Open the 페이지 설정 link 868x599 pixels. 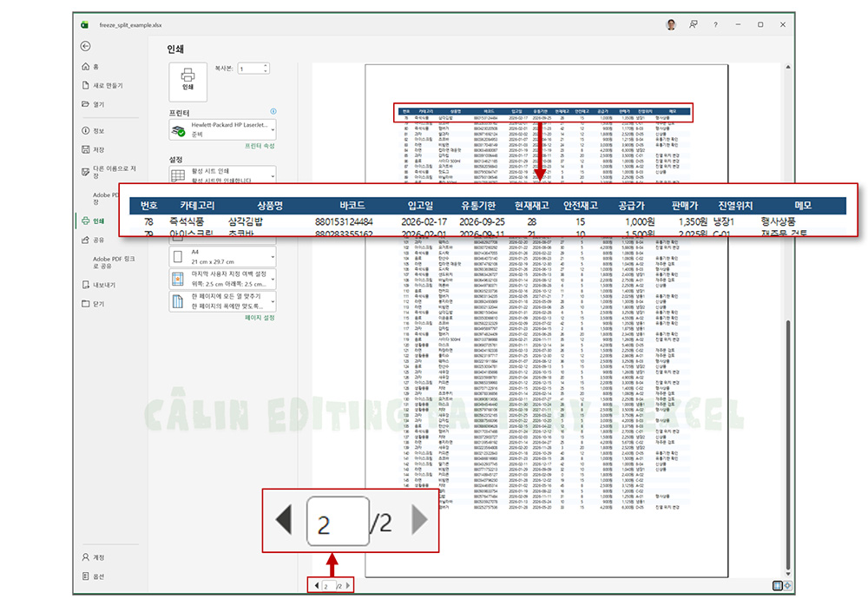260,318
